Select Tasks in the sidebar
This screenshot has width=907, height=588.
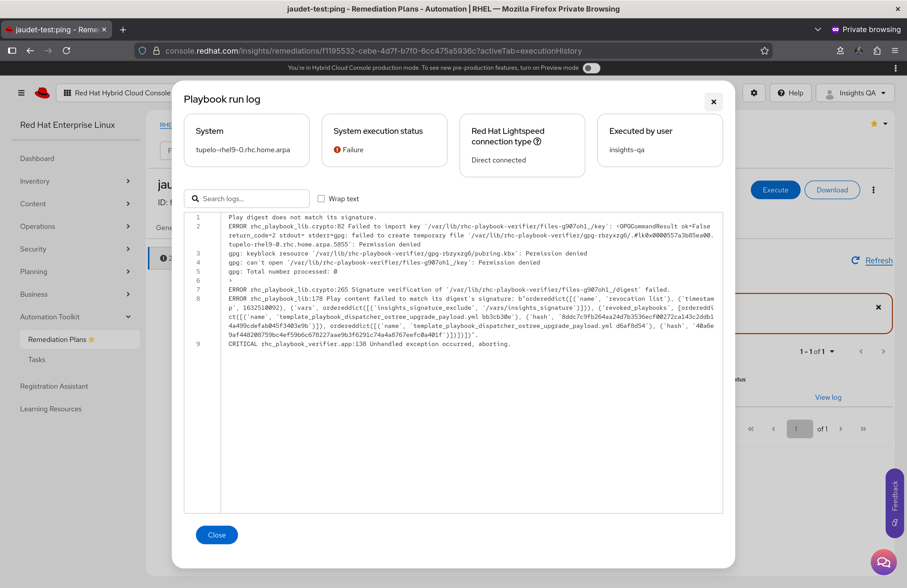click(x=36, y=360)
